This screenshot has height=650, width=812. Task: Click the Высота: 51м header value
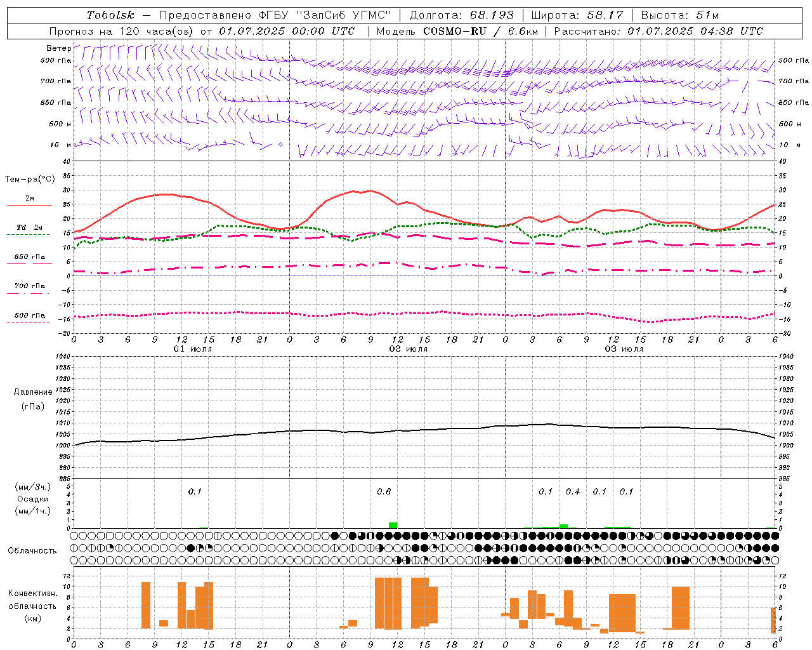click(x=679, y=15)
